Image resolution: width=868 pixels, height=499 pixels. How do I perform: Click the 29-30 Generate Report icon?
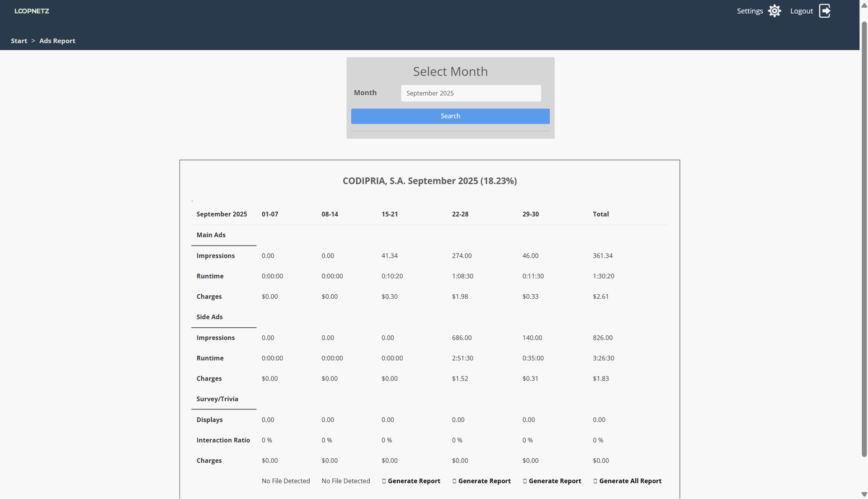click(x=525, y=481)
